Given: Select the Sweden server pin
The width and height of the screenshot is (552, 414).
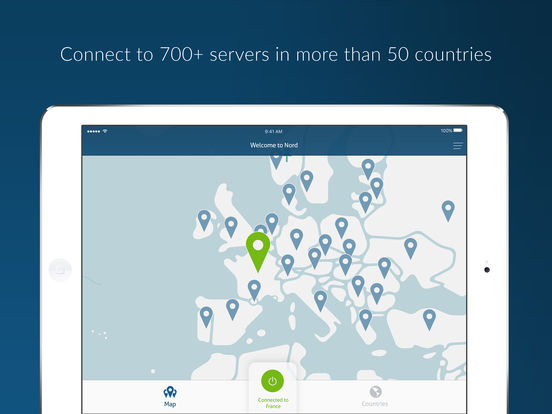Looking at the screenshot, I should click(307, 181).
